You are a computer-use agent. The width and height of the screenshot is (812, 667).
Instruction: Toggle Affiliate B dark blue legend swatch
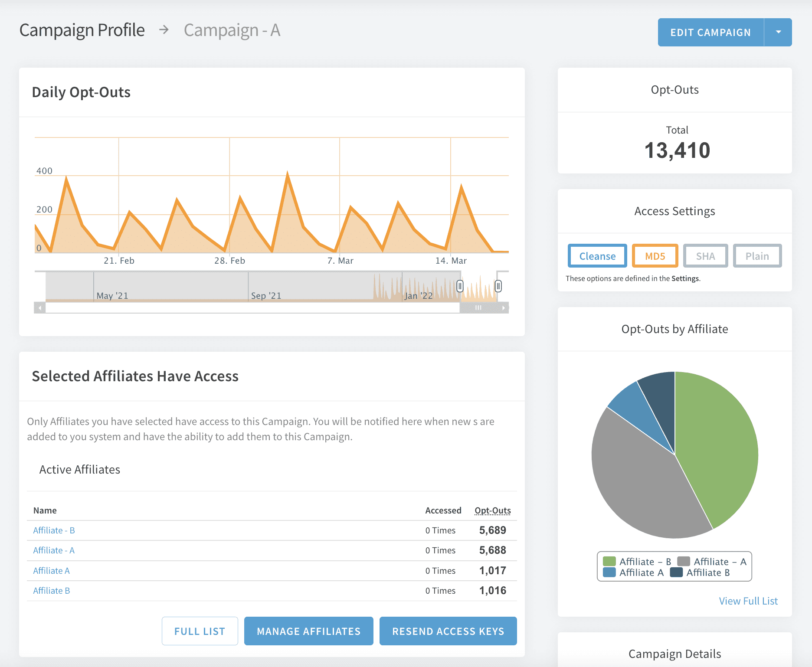click(676, 572)
